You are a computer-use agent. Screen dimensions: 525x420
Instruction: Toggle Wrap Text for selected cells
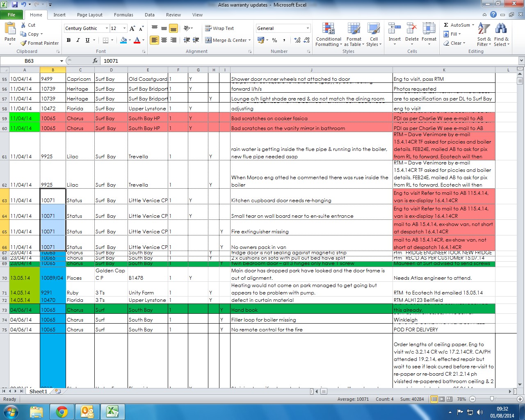click(x=219, y=28)
